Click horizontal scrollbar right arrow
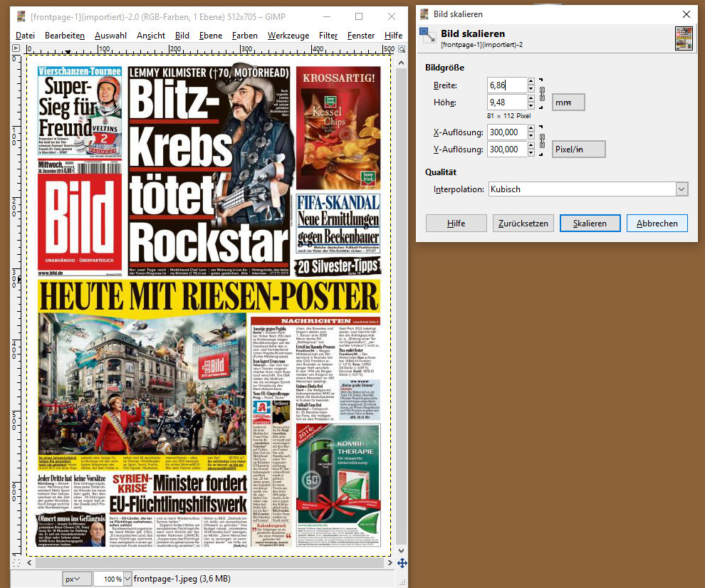This screenshot has height=588, width=705. (390, 563)
